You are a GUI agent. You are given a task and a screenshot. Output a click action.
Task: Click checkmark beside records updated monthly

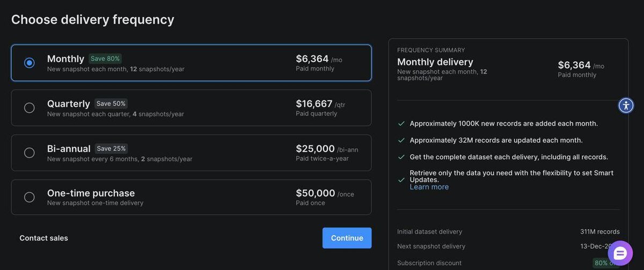pyautogui.click(x=401, y=140)
